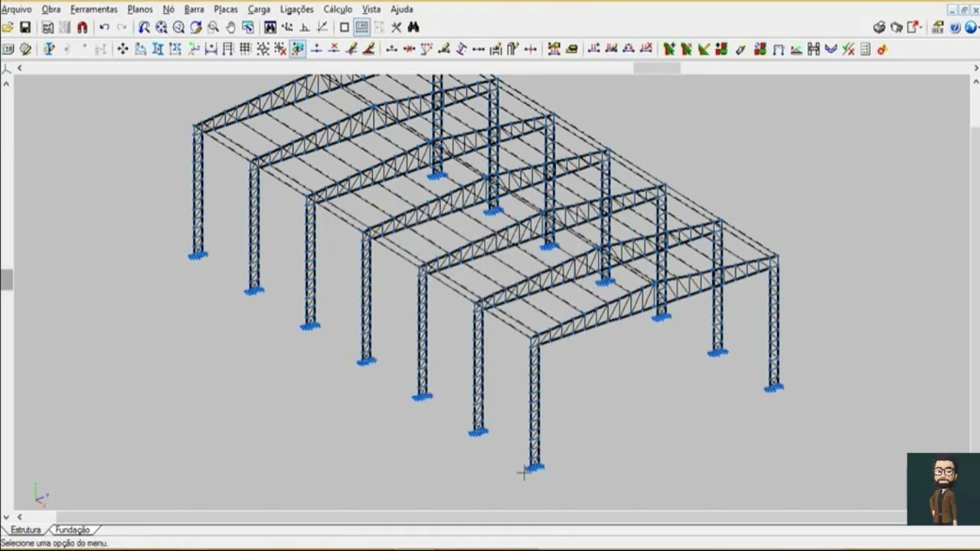Click the checklist report icon
Image resolution: width=980 pixels, height=551 pixels.
[x=865, y=49]
